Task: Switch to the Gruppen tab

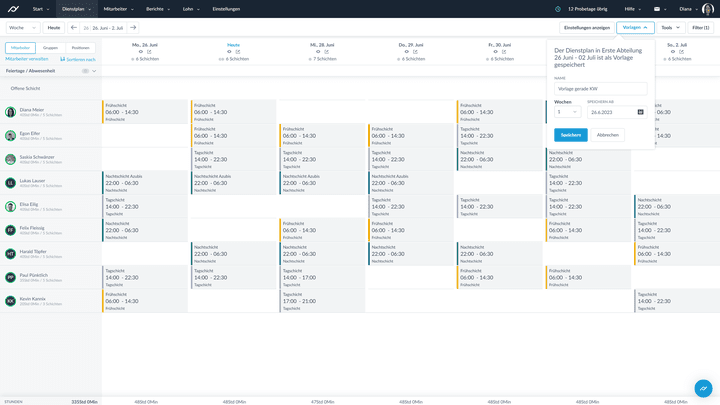Action: (x=50, y=47)
